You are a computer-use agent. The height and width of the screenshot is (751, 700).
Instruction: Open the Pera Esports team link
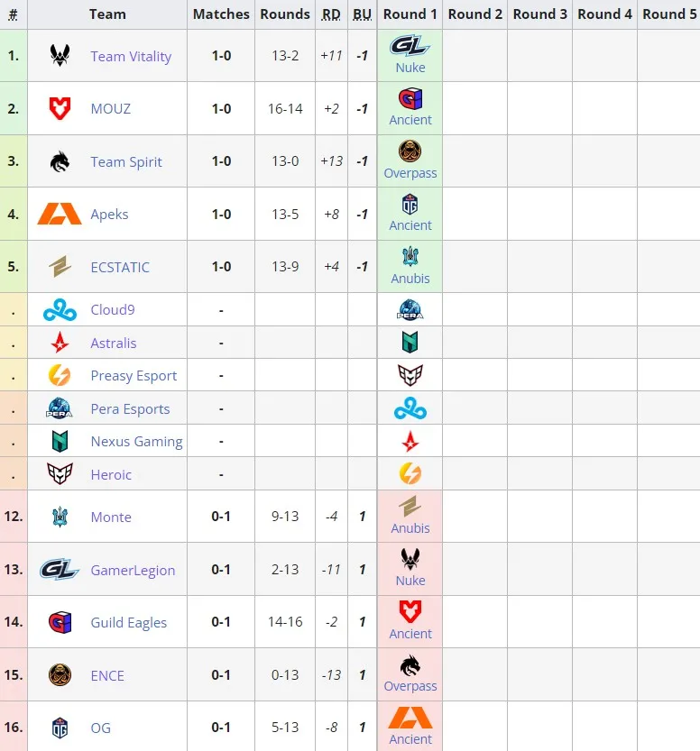click(x=130, y=409)
